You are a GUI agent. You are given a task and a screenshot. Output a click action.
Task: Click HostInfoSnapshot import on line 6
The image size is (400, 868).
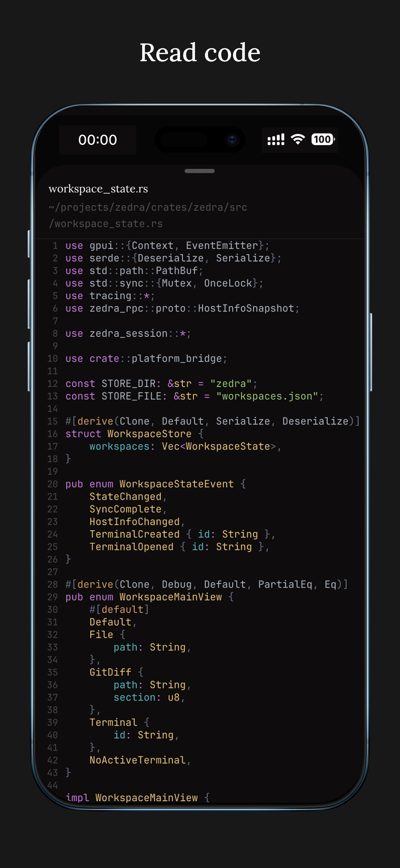(x=246, y=308)
